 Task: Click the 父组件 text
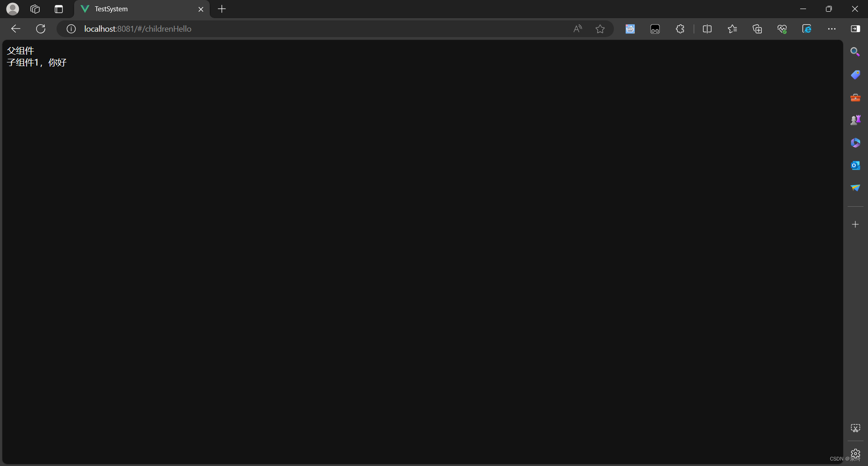20,50
